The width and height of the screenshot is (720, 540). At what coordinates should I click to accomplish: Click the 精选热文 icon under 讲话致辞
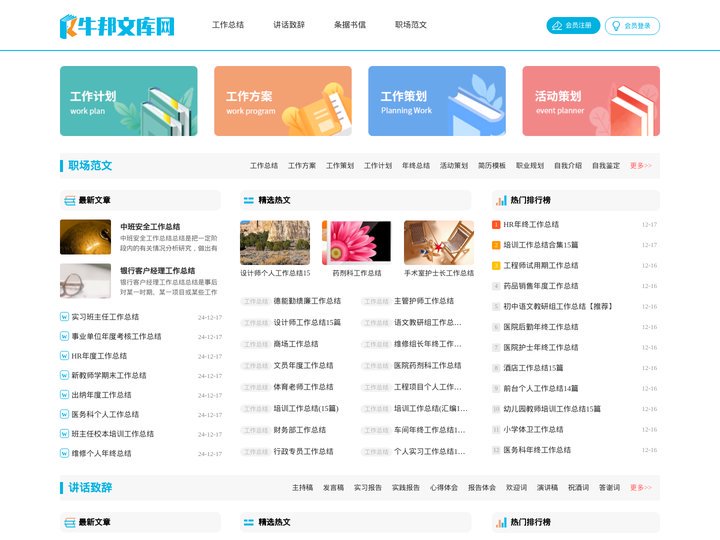pos(248,523)
